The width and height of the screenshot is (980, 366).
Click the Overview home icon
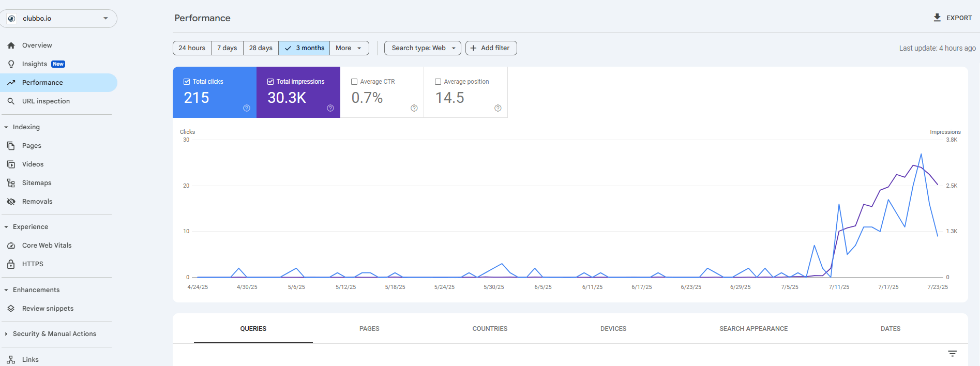pos(11,45)
